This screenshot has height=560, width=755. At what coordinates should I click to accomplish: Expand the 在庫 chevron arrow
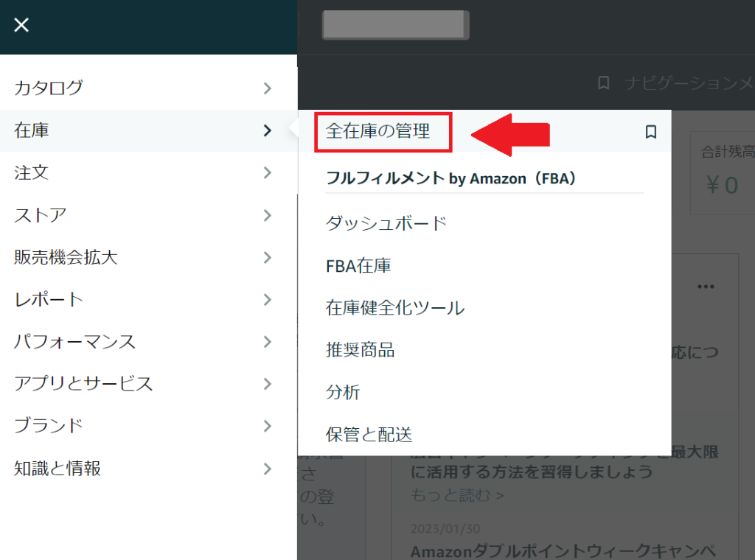point(268,130)
